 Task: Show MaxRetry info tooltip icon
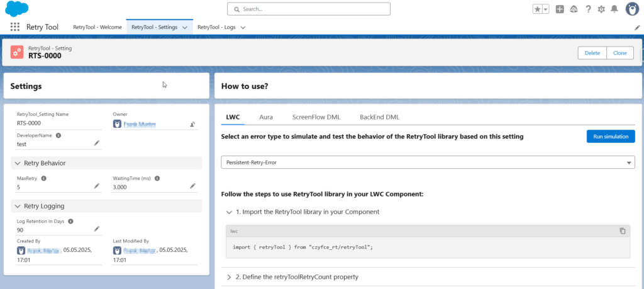pyautogui.click(x=43, y=178)
